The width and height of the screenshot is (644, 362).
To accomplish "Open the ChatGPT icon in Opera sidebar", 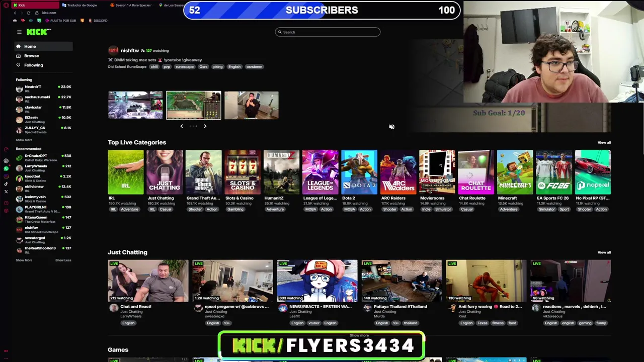I will pyautogui.click(x=6, y=161).
